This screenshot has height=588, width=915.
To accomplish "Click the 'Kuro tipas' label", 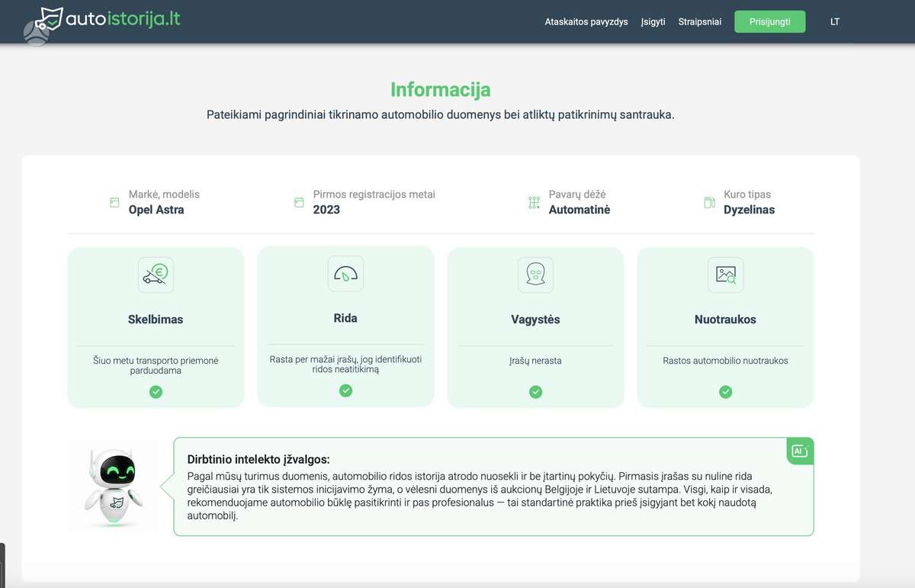I will click(747, 194).
